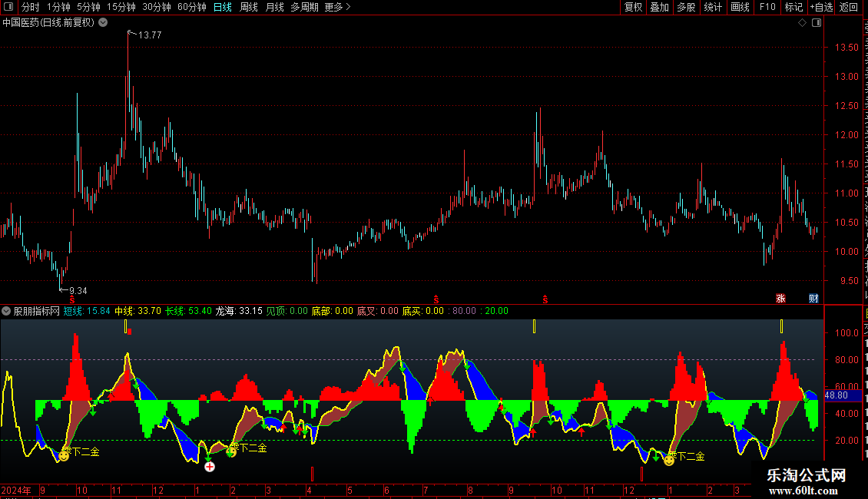Screen dimensions: 868x499
Task: Switch to 周线 weekly chart
Action: pyautogui.click(x=249, y=7)
